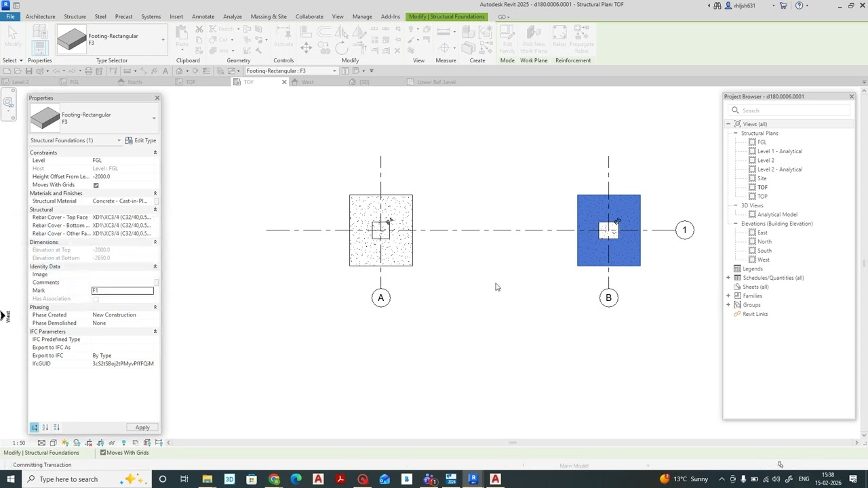Click the Crop View icon in view control bar
The height and width of the screenshot is (488, 868).
pyautogui.click(x=88, y=443)
